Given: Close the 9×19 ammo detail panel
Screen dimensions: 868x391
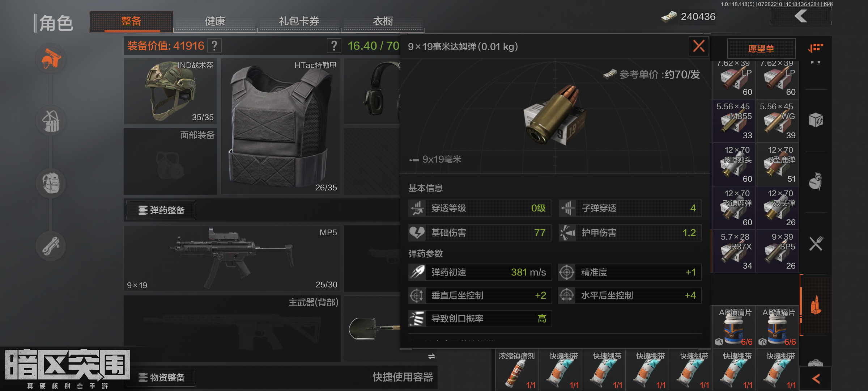Looking at the screenshot, I should (x=699, y=46).
